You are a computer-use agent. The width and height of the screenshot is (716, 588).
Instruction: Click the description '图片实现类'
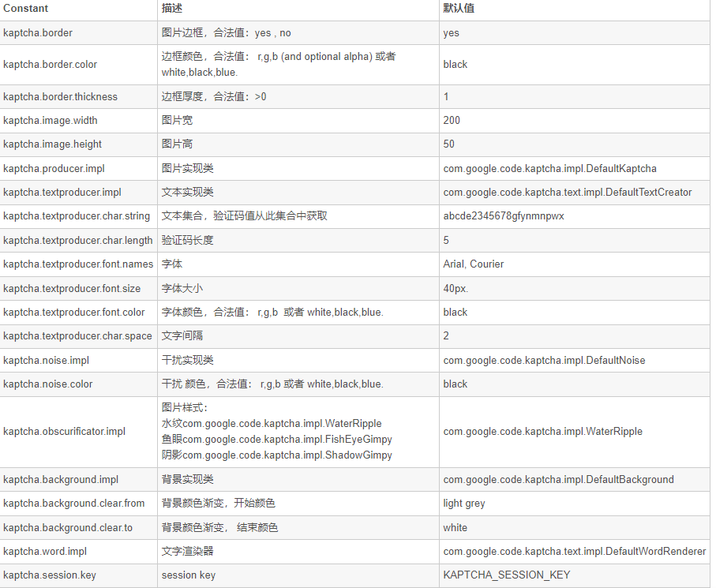click(x=187, y=168)
